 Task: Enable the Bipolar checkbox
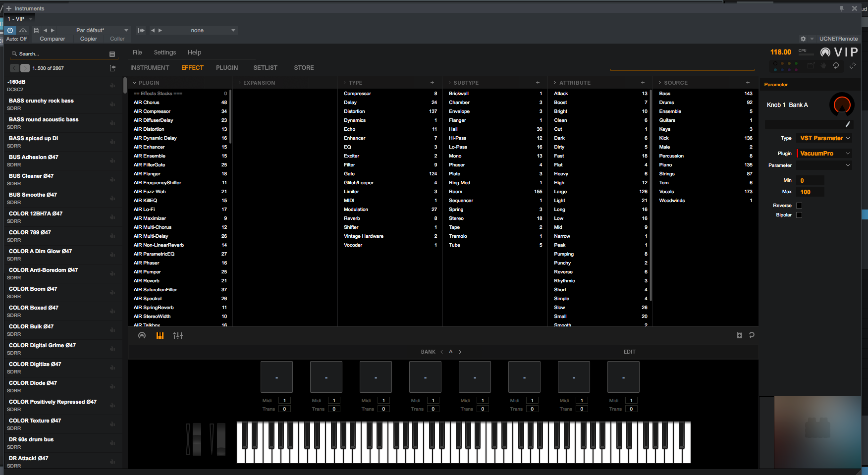[x=799, y=215]
